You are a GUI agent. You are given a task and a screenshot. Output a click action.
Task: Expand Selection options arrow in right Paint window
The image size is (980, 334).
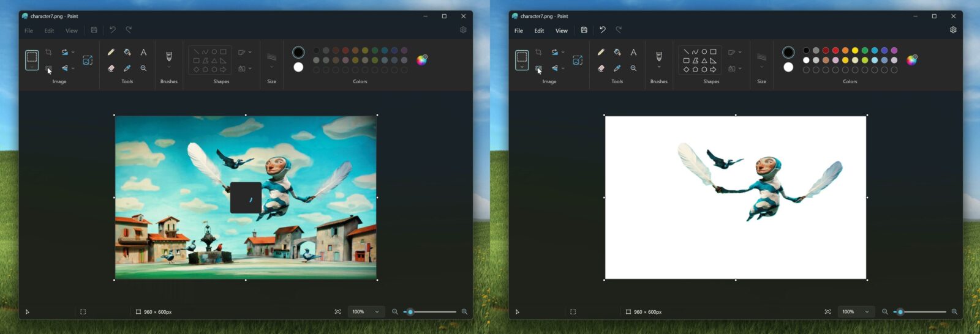pos(522,67)
